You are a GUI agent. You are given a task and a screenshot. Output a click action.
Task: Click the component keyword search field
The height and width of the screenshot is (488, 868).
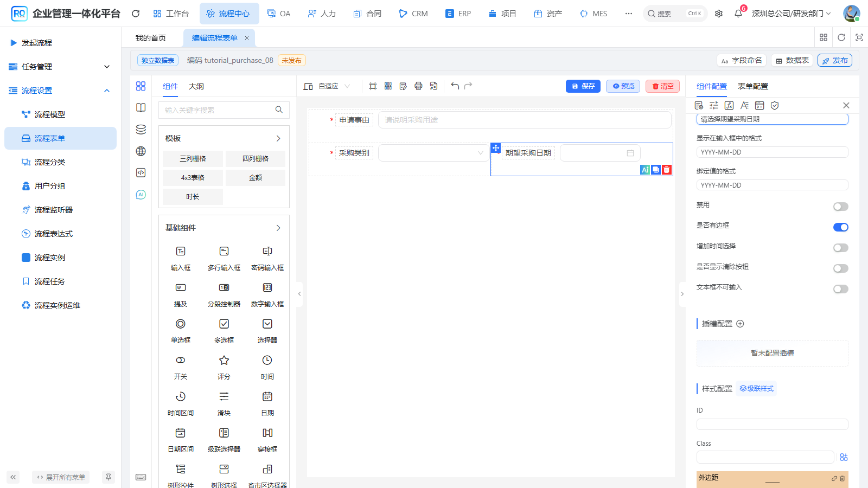point(224,110)
